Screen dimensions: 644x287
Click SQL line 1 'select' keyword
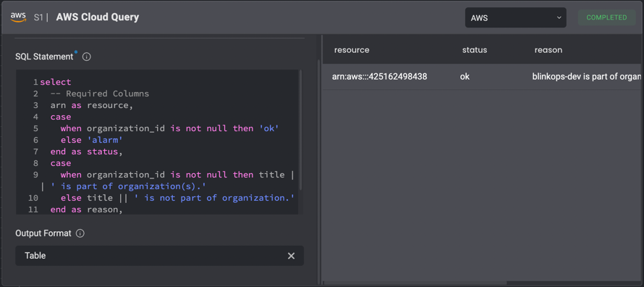point(56,82)
